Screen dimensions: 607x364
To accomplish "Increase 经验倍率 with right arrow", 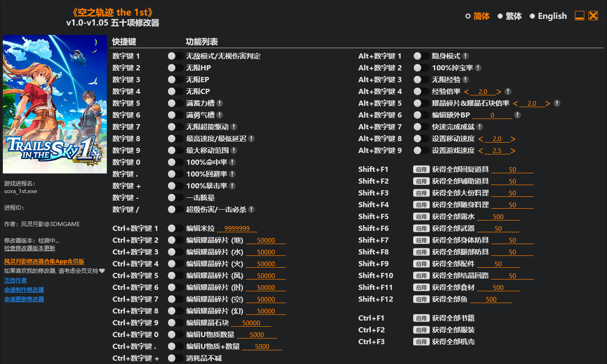I will (499, 92).
